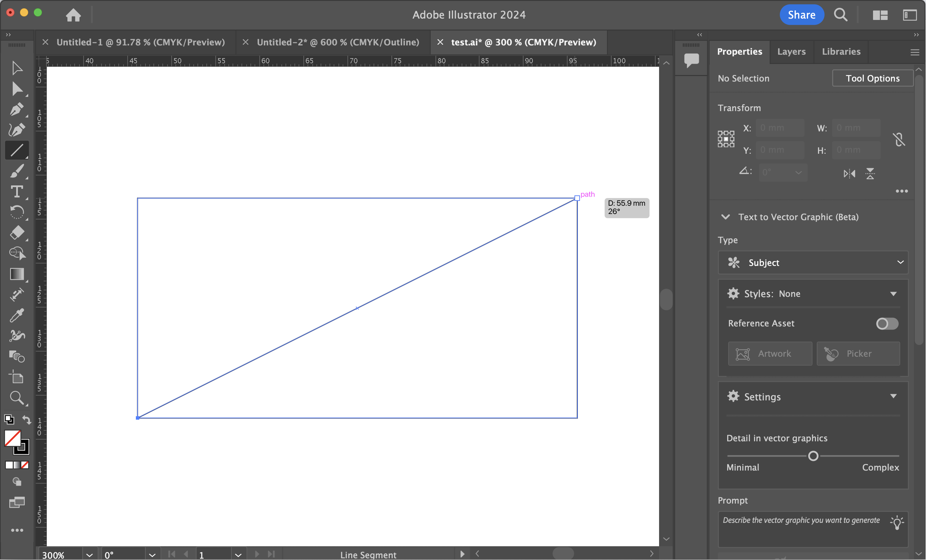Click the Tool Options button
Viewport: 926px width, 560px height.
pyautogui.click(x=873, y=78)
